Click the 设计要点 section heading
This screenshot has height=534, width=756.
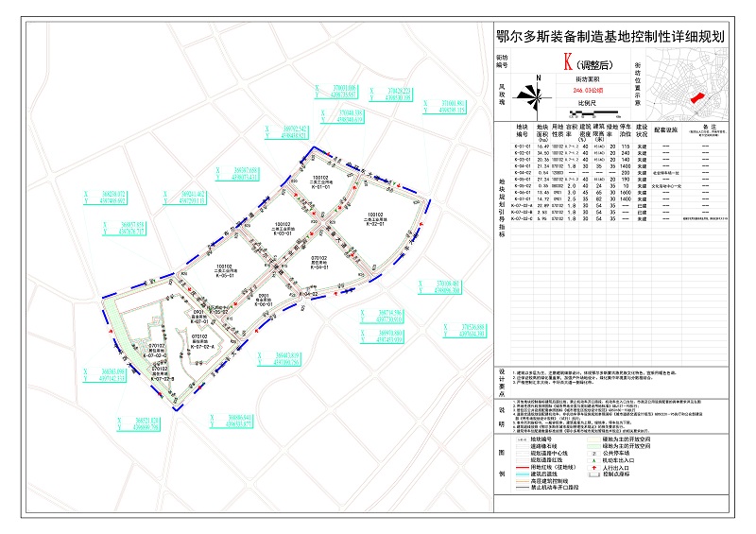tap(502, 383)
